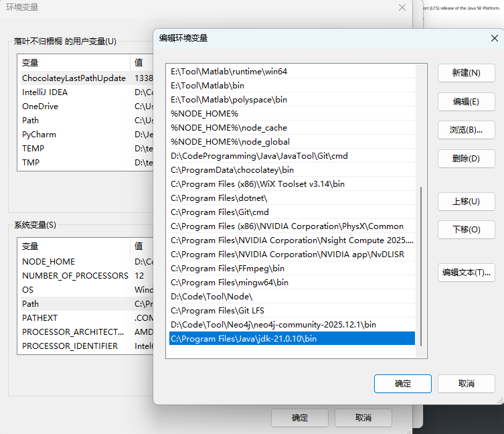Select the jdk-21.0.10\bin path entry

pyautogui.click(x=244, y=339)
